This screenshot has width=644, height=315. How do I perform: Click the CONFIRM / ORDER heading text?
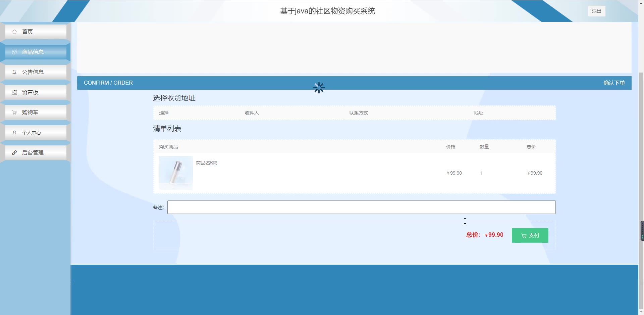pos(108,83)
